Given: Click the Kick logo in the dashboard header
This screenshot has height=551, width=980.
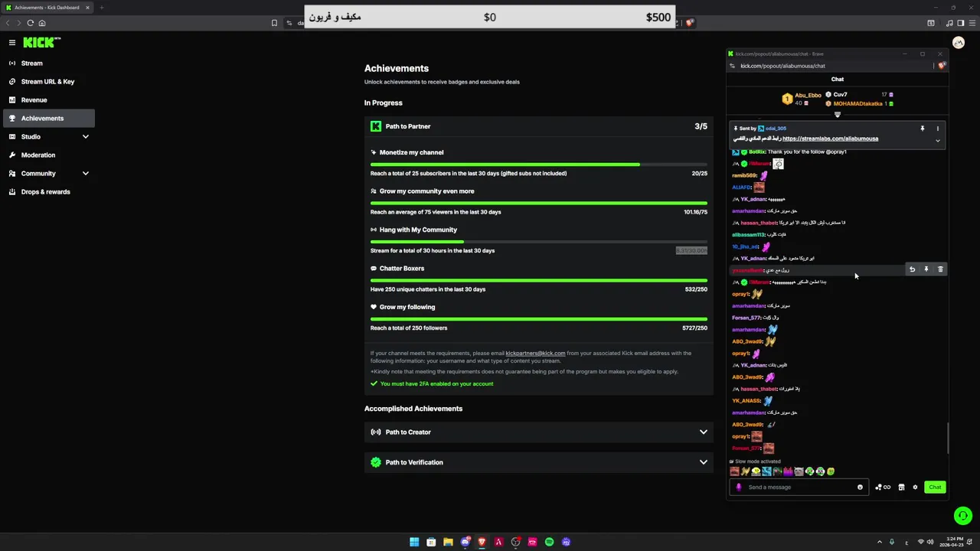Looking at the screenshot, I should click(41, 43).
